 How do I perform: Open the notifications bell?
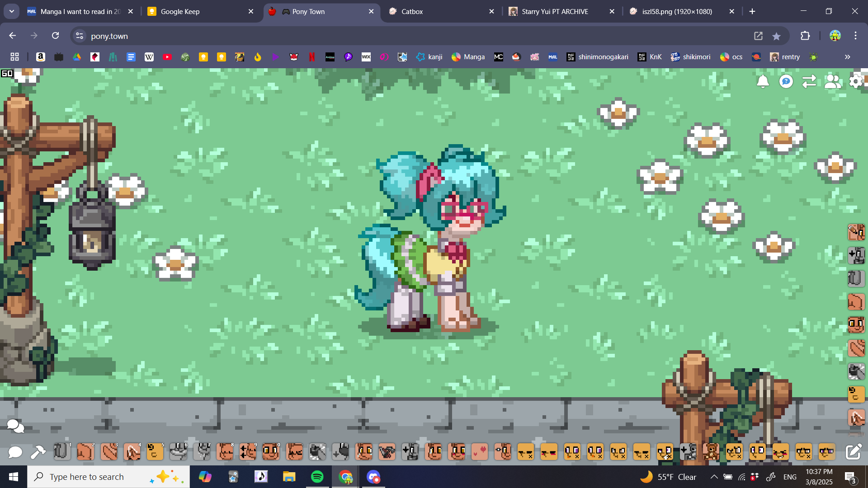tap(763, 81)
